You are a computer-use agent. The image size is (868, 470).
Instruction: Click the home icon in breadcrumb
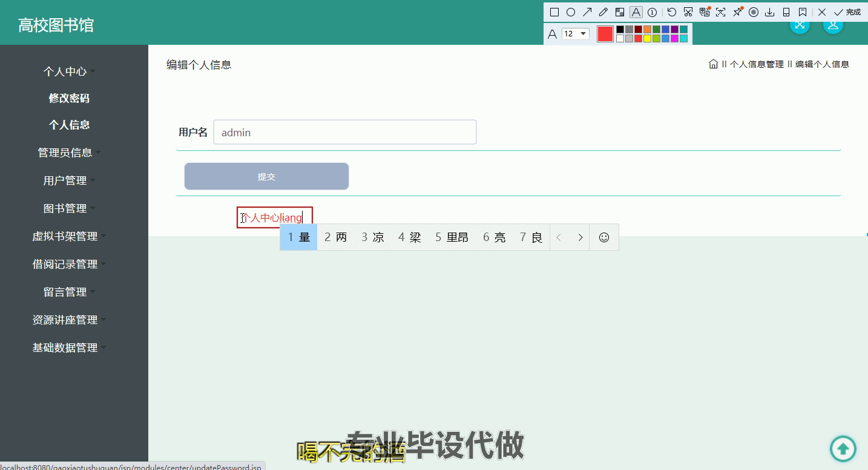tap(714, 64)
